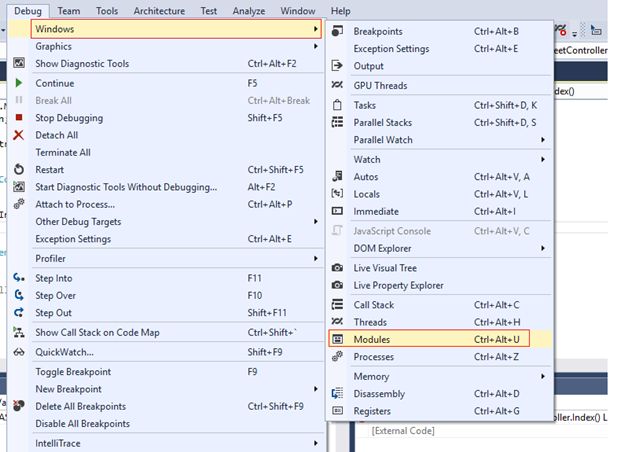Open the Tools menu
624x452 pixels.
tap(107, 11)
